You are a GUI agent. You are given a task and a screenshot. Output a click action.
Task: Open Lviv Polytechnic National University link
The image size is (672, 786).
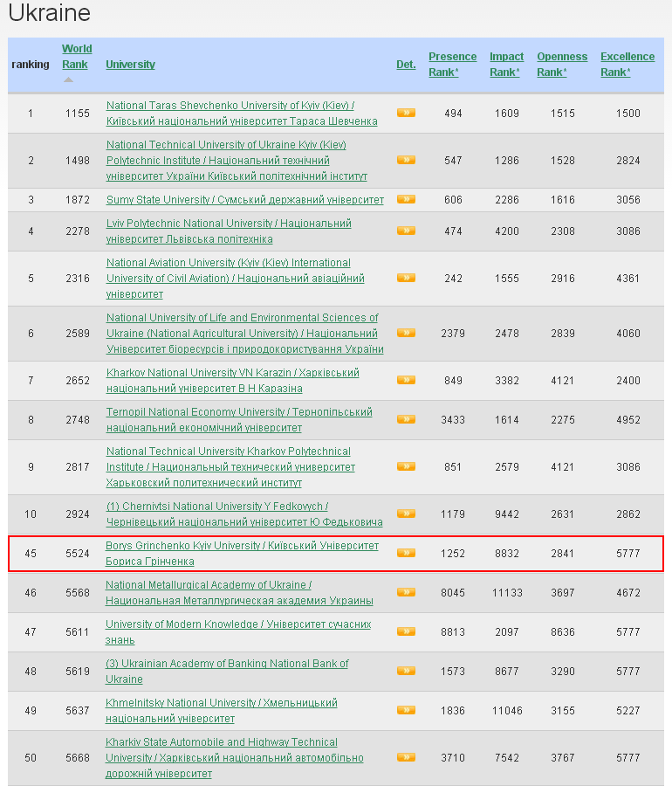pyautogui.click(x=229, y=231)
